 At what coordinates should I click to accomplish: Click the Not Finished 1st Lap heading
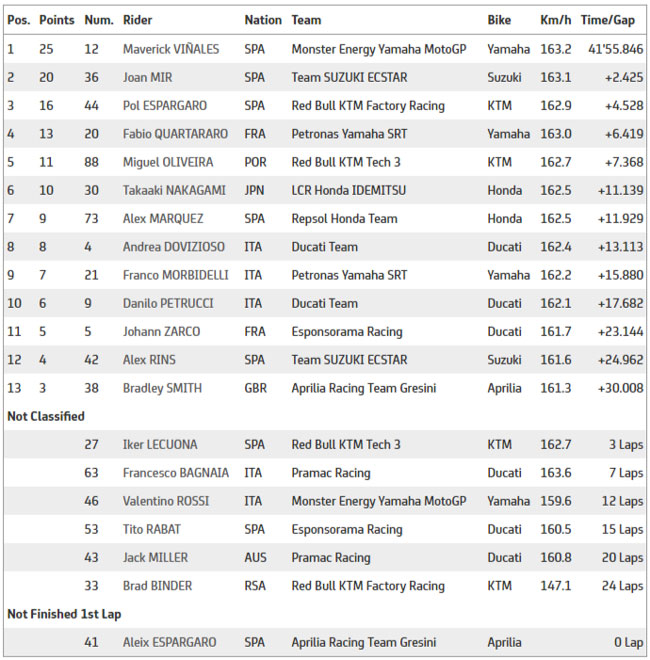click(64, 614)
